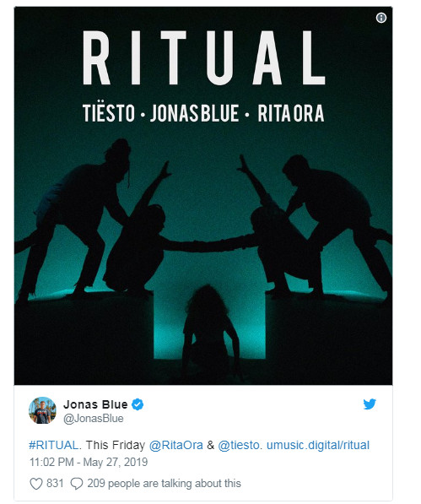
Task: Open the @tiesto mention link
Action: point(239,445)
